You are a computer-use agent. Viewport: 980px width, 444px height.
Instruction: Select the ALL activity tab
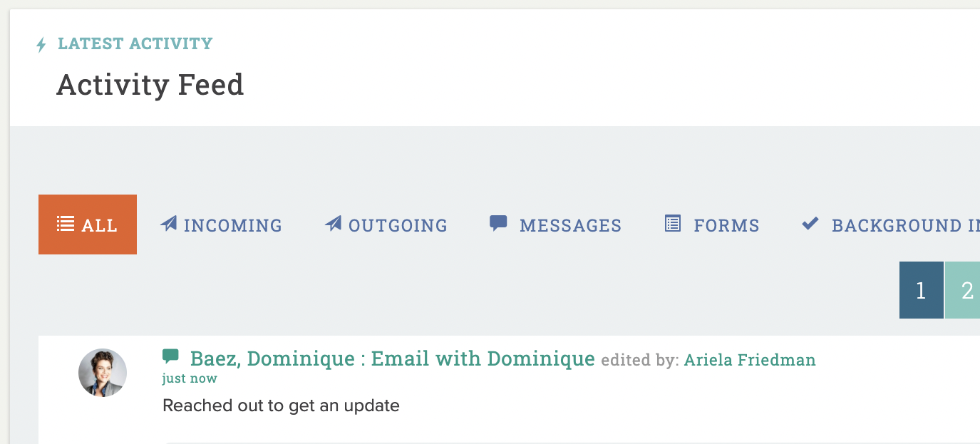pyautogui.click(x=88, y=224)
